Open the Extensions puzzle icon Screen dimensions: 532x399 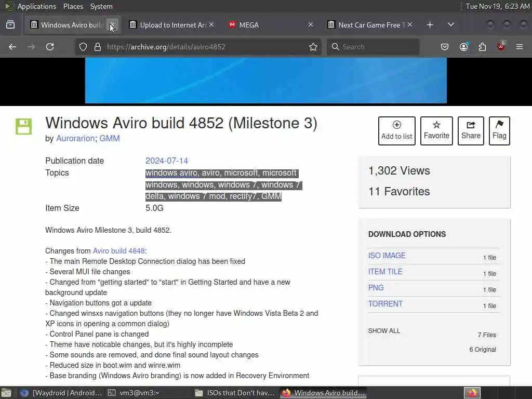tap(482, 47)
